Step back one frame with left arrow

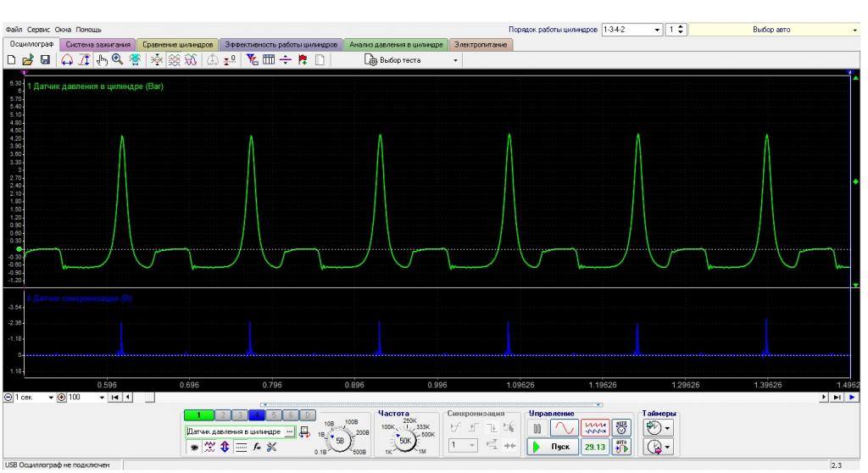click(128, 397)
